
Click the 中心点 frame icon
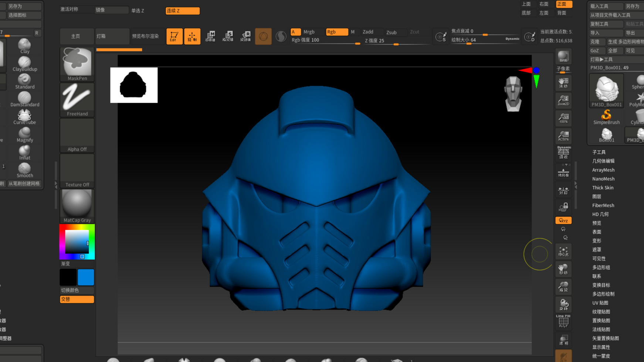click(563, 252)
